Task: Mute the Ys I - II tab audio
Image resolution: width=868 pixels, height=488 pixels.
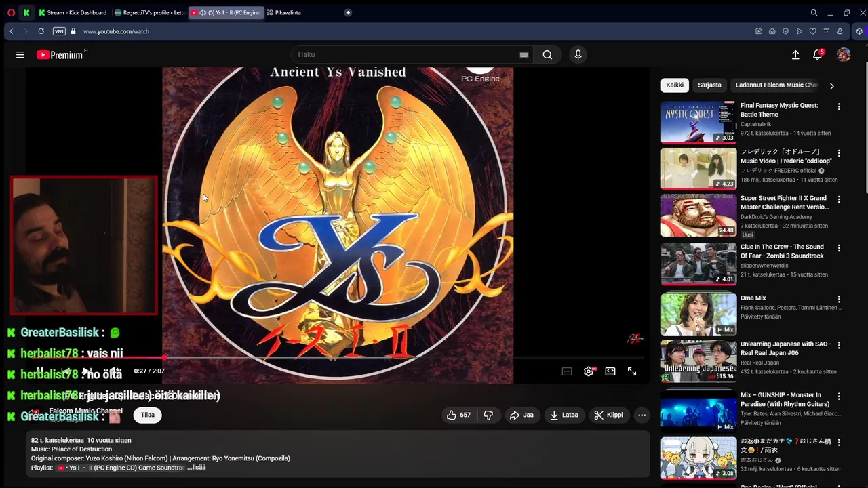Action: [203, 12]
